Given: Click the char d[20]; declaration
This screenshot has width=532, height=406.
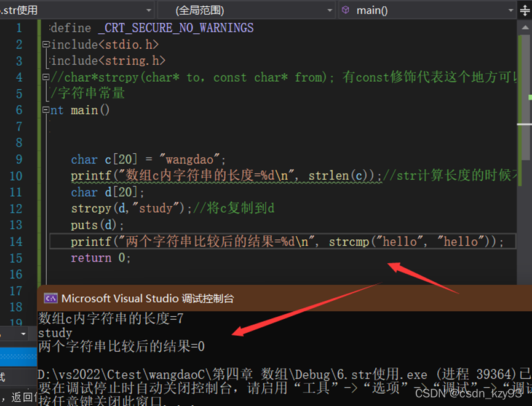Looking at the screenshot, I should point(108,192).
